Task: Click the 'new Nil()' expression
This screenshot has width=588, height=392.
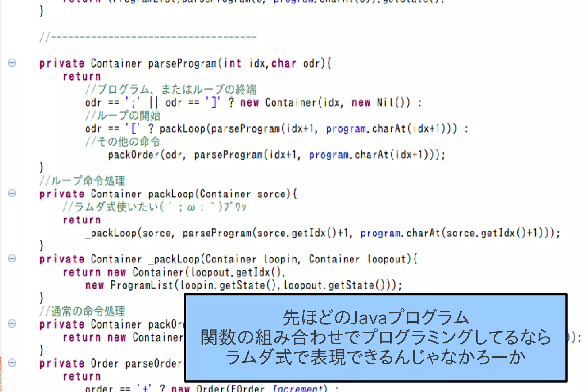Action: 381,103
